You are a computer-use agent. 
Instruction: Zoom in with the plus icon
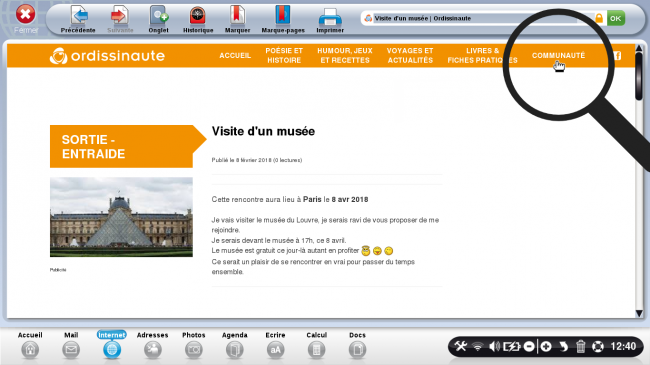point(546,346)
